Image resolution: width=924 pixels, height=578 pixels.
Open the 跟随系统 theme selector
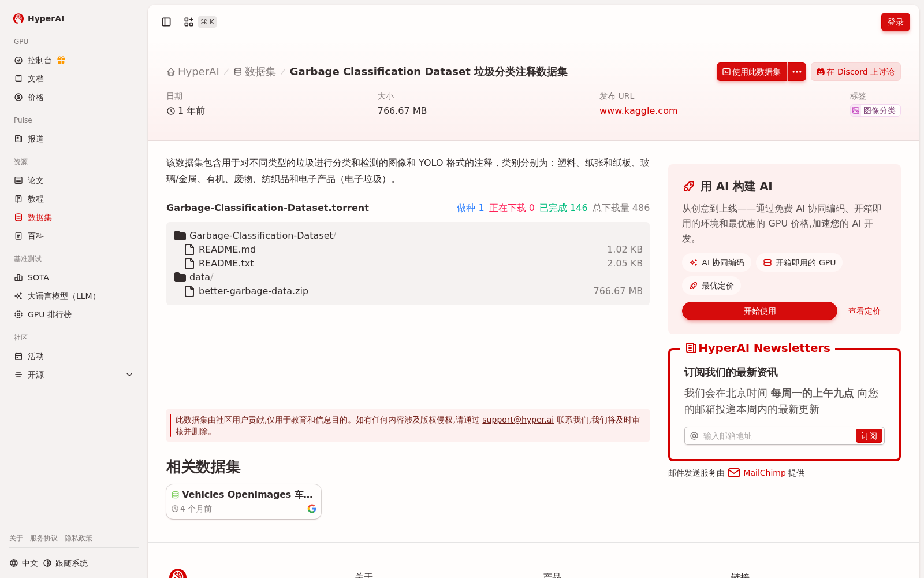[65, 563]
